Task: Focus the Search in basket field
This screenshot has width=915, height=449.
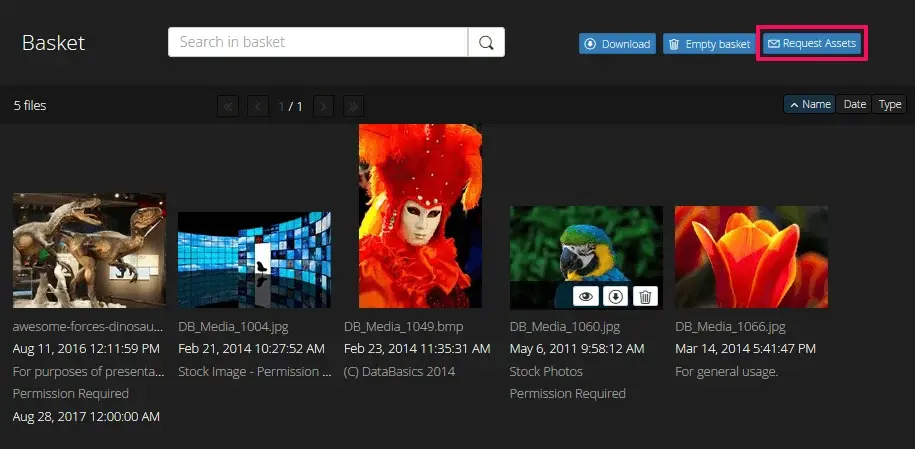Action: [x=318, y=42]
